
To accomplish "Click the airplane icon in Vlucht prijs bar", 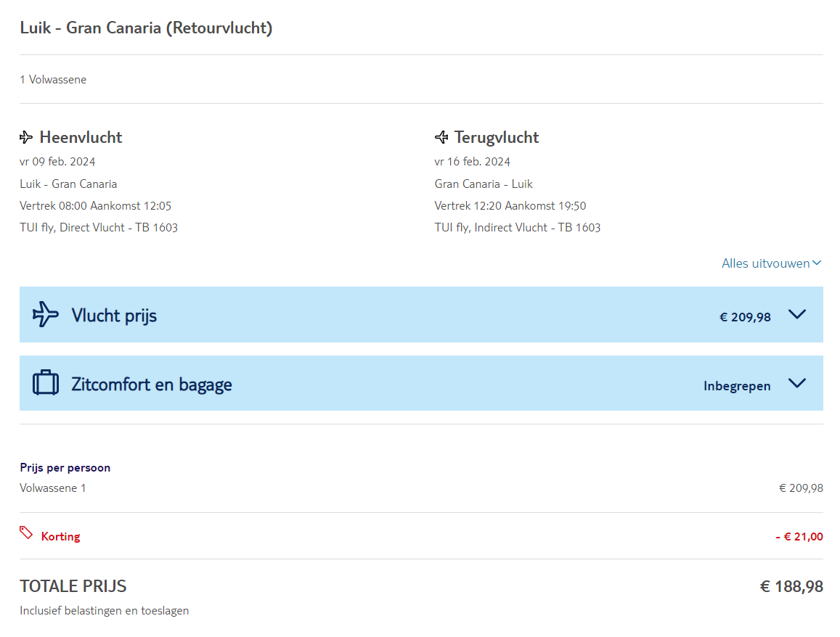I will [46, 314].
